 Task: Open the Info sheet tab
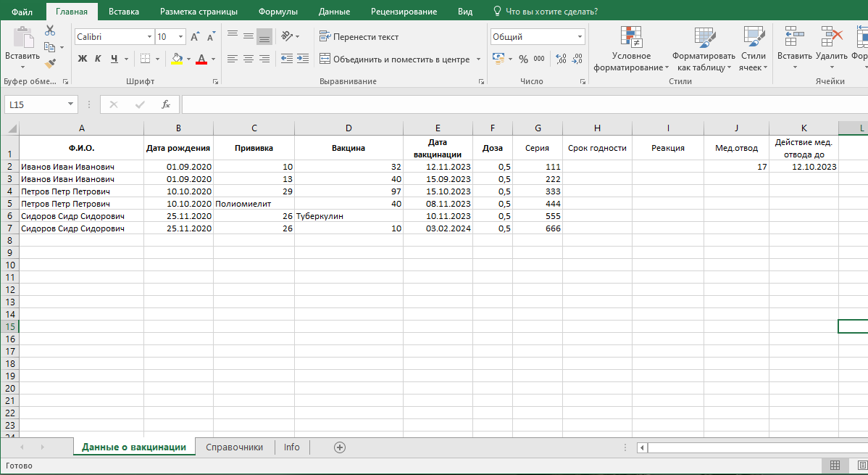coord(292,447)
